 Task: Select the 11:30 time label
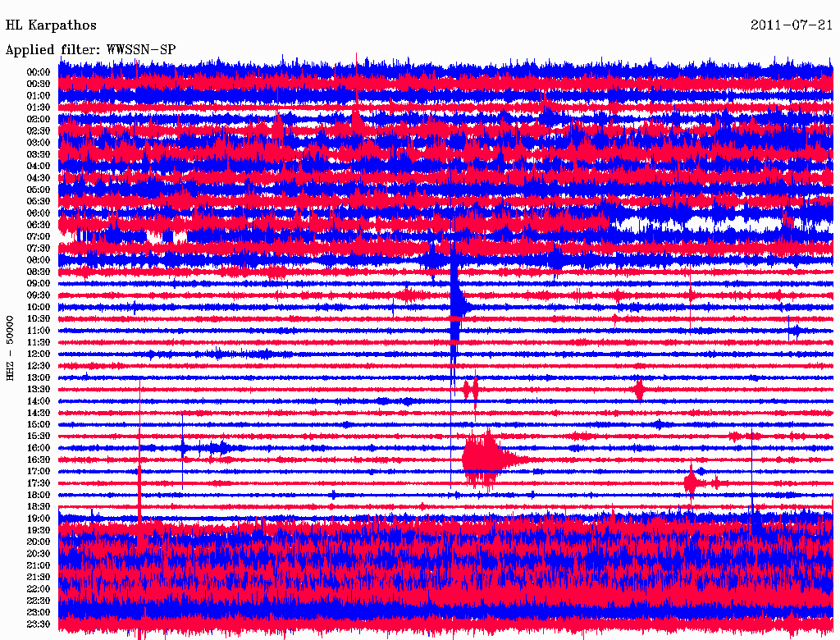coord(39,342)
